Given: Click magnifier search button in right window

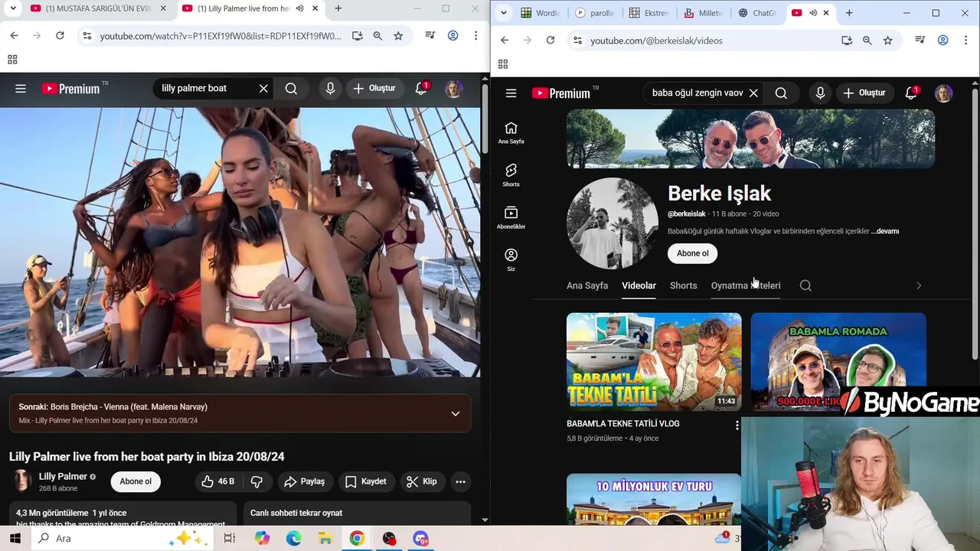Looking at the screenshot, I should [x=781, y=93].
